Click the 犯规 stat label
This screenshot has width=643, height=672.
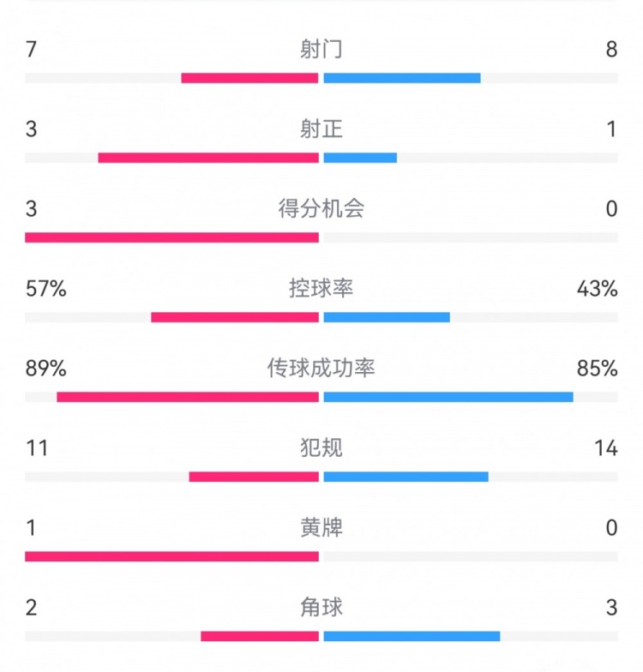click(321, 448)
